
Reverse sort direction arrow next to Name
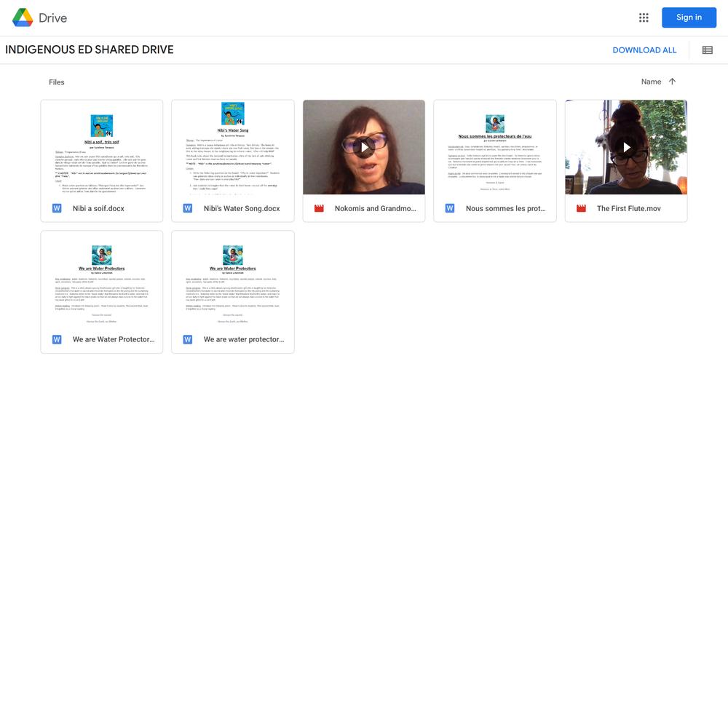[672, 82]
